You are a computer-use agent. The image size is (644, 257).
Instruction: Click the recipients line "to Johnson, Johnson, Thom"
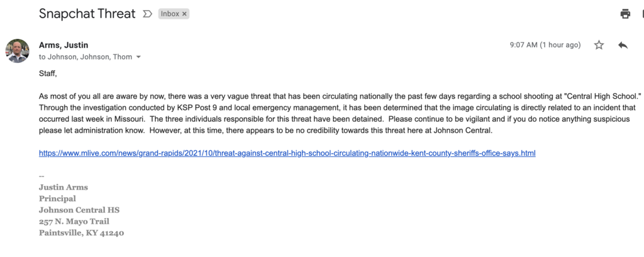[86, 57]
